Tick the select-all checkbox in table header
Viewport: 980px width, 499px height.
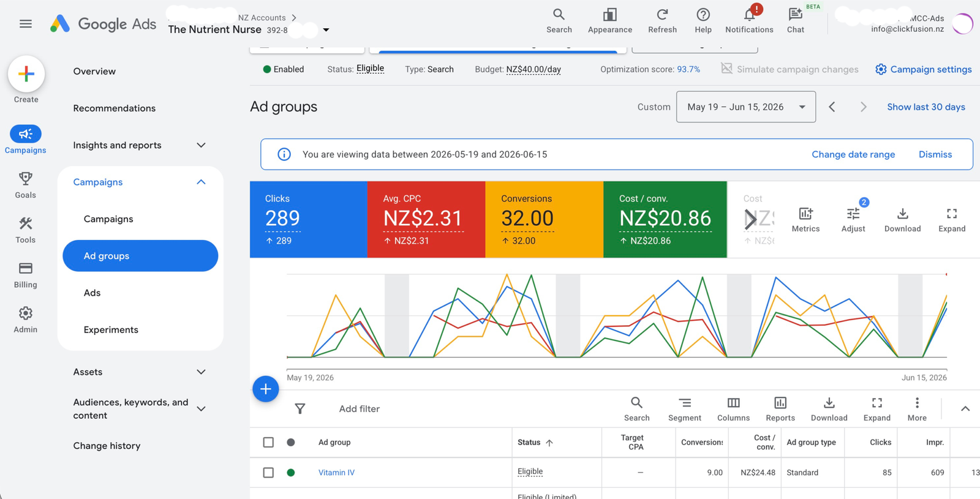[x=268, y=442]
